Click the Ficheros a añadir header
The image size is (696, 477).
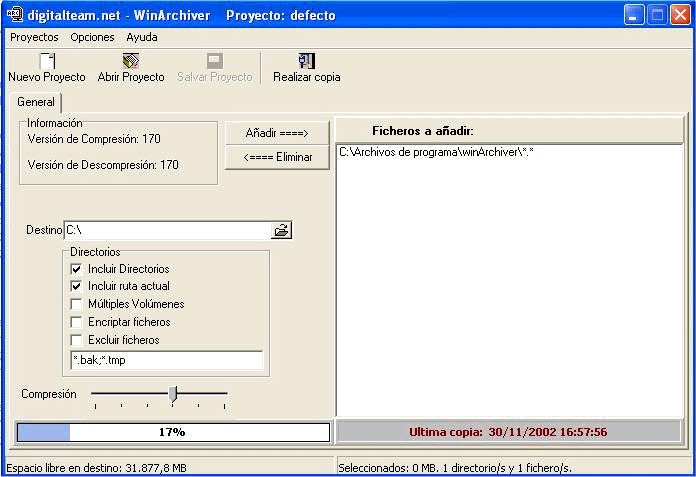tap(509, 131)
